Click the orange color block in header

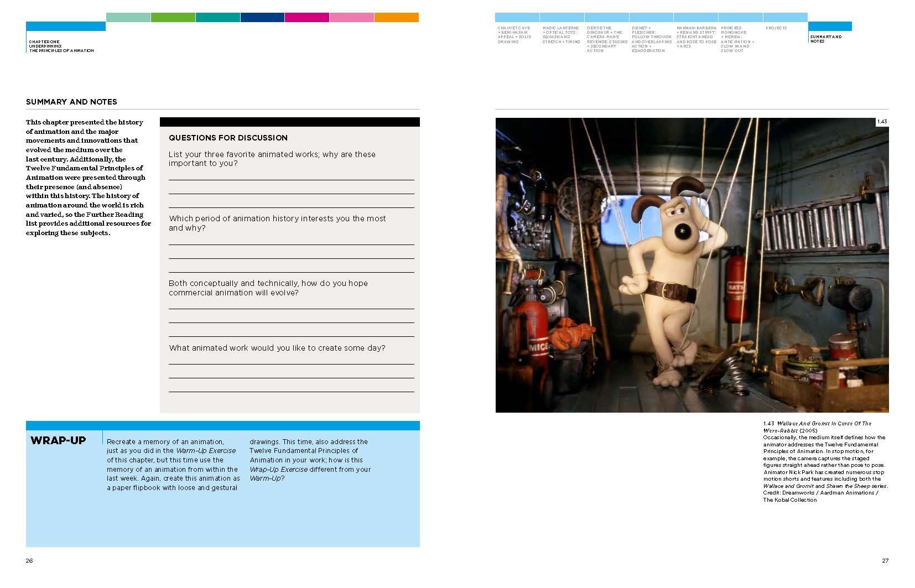click(397, 18)
